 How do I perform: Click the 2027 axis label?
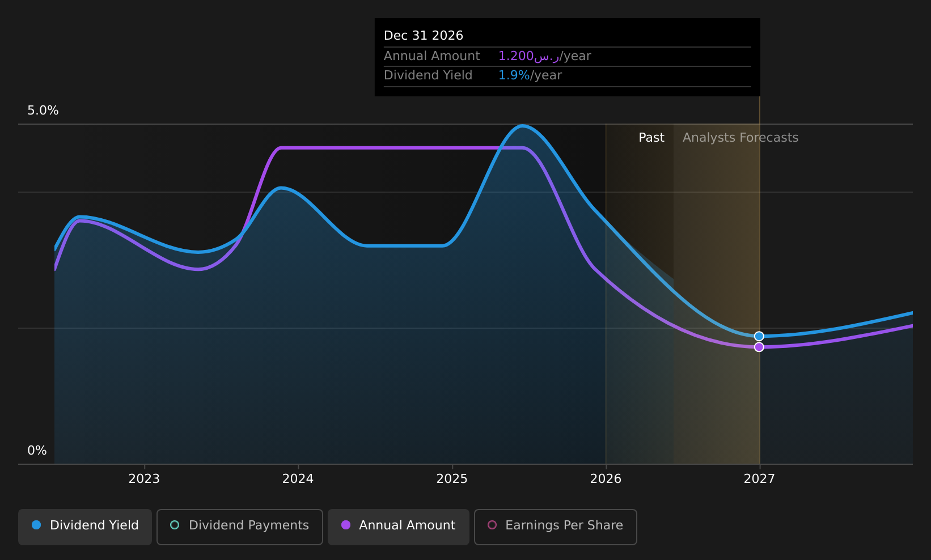(760, 479)
